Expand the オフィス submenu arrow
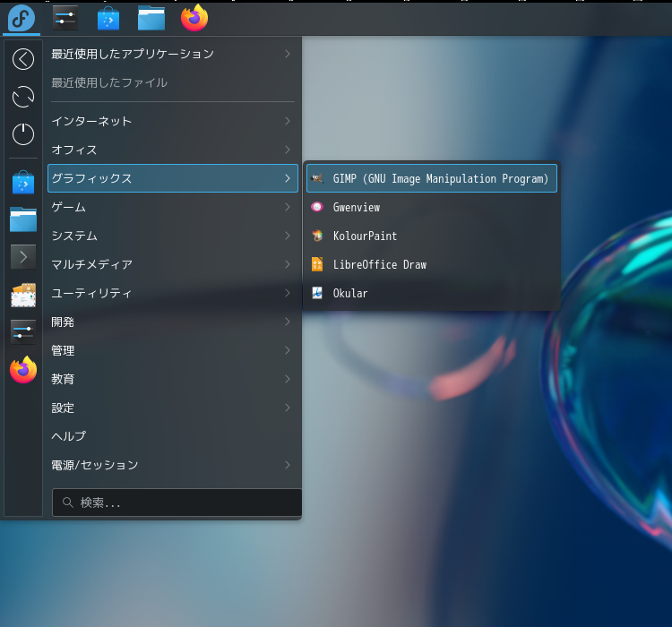Screen dimensions: 672x627 [x=288, y=150]
